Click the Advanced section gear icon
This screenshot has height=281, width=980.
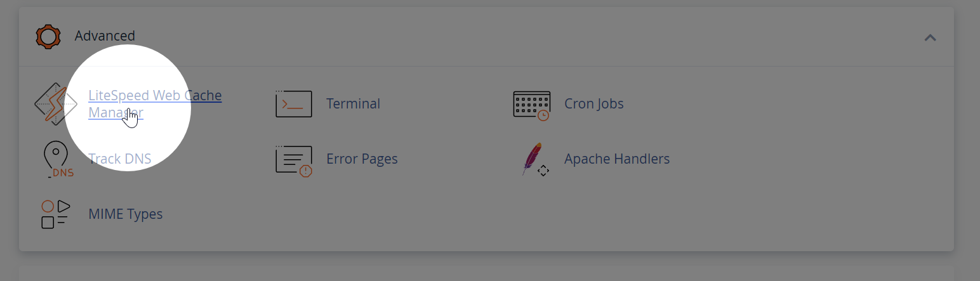48,37
